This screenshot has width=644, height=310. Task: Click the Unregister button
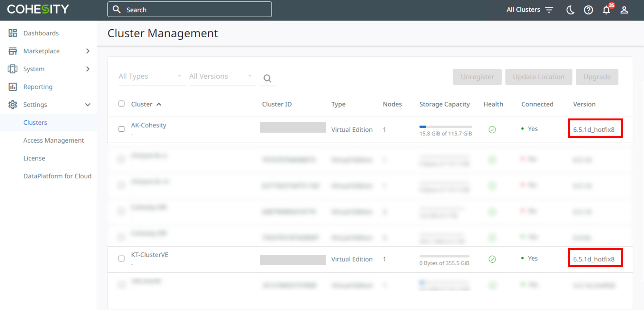click(x=477, y=77)
